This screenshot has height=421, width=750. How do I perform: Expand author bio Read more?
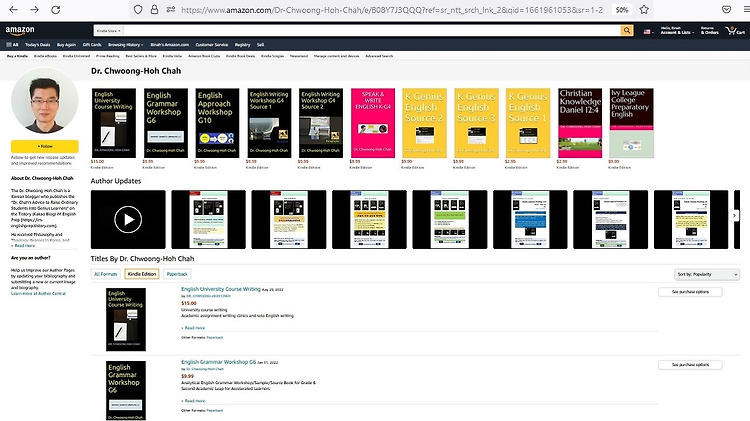pyautogui.click(x=24, y=245)
